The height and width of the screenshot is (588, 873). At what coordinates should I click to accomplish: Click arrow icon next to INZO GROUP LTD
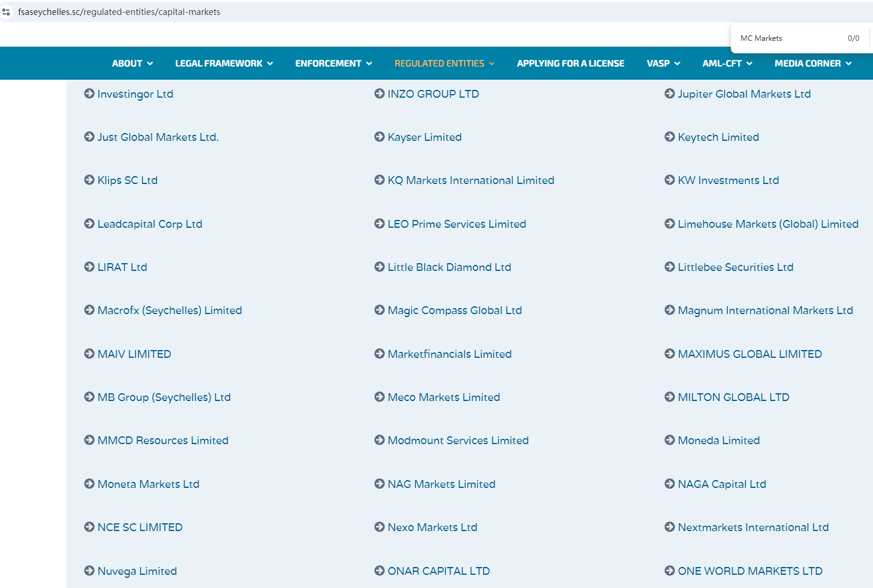[380, 94]
